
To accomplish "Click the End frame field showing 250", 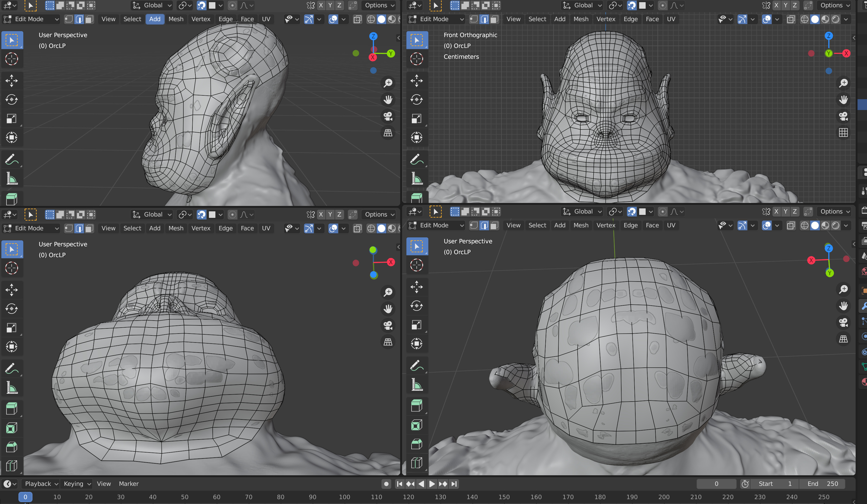I will pyautogui.click(x=823, y=484).
